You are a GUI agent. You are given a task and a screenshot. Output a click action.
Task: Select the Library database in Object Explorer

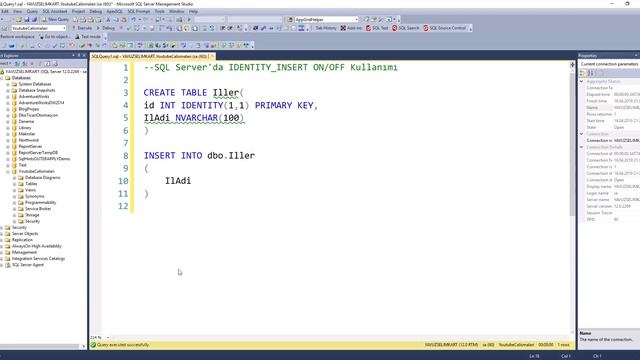[24, 128]
